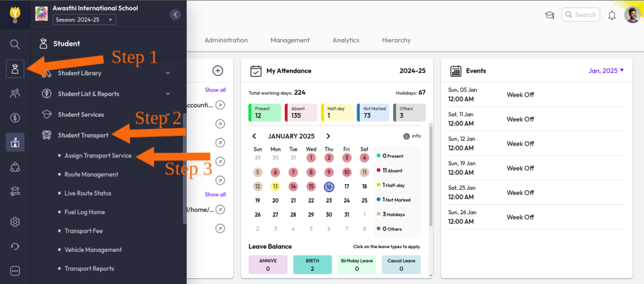Open the Student module icon in sidebar
This screenshot has height=284, width=644.
point(15,68)
